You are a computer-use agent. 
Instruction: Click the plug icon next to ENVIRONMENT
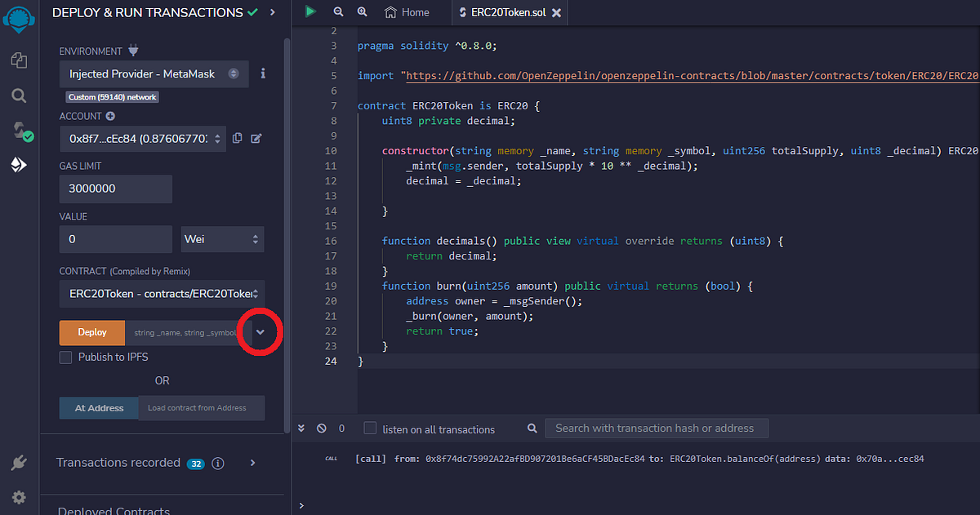[134, 51]
